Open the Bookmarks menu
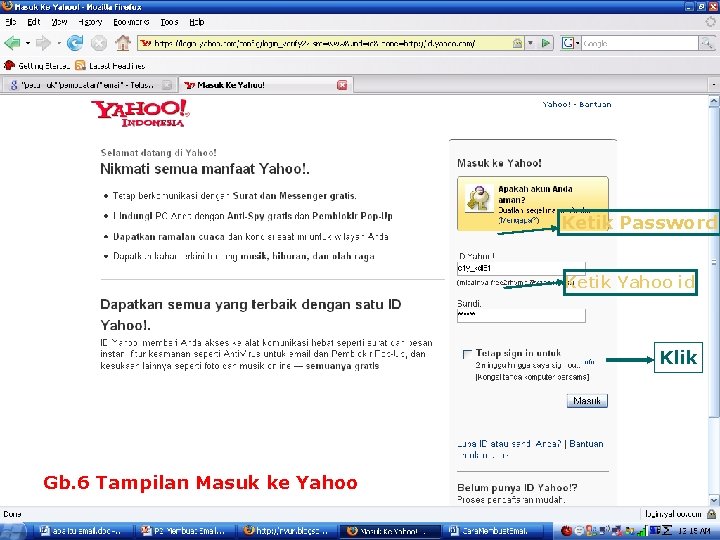The image size is (720, 540). (131, 22)
